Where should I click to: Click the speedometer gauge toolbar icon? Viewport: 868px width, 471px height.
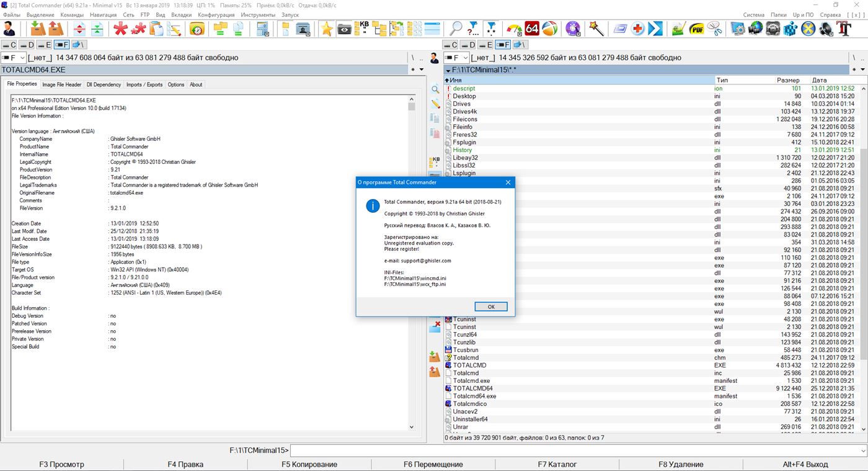(515, 29)
